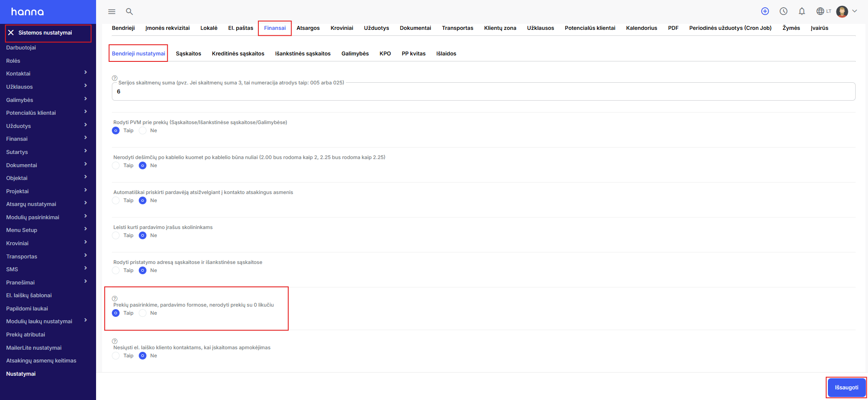
Task: Select Taip for Leisti kurti pardavimo įrašus skolininkams
Action: tap(116, 235)
